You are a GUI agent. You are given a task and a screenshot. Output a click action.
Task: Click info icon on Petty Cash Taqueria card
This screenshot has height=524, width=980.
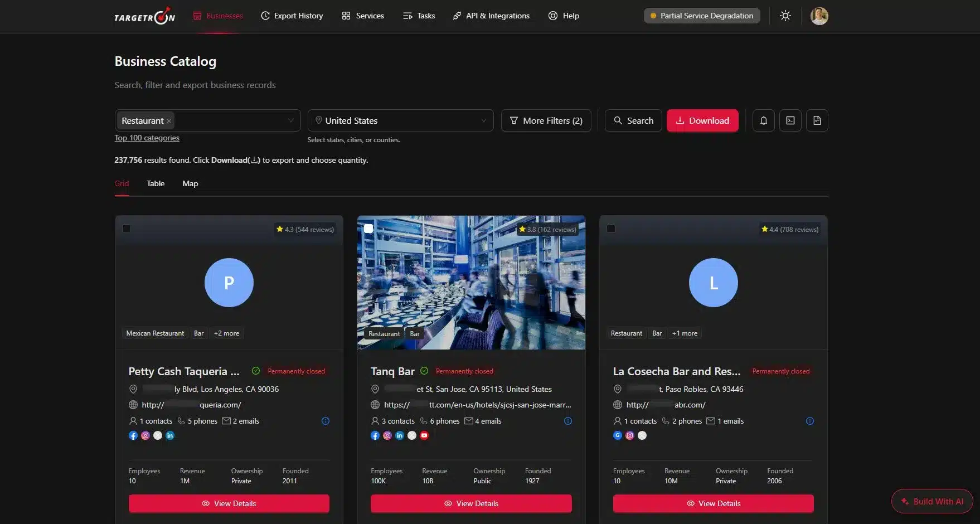(326, 421)
